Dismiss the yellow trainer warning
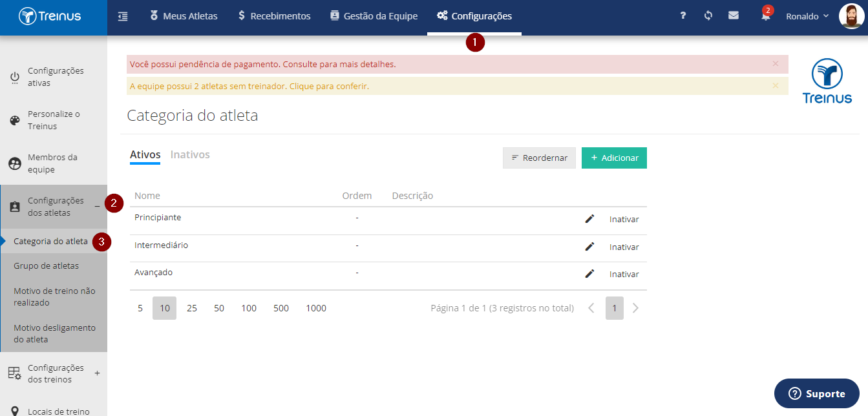The width and height of the screenshot is (868, 416). 776,85
